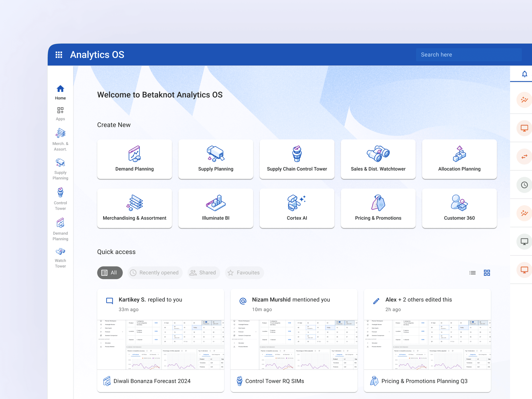Filter quick access by Favourites

pyautogui.click(x=244, y=272)
